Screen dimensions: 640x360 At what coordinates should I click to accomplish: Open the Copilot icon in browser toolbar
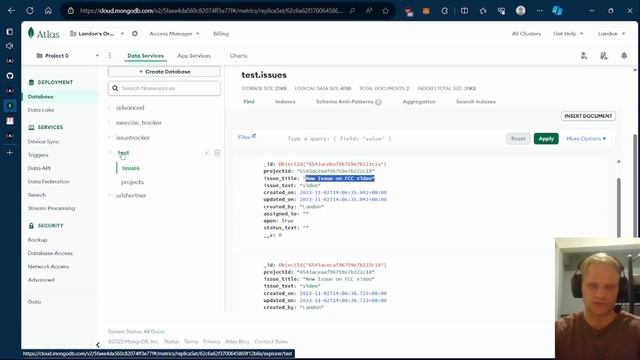pyautogui.click(x=557, y=11)
